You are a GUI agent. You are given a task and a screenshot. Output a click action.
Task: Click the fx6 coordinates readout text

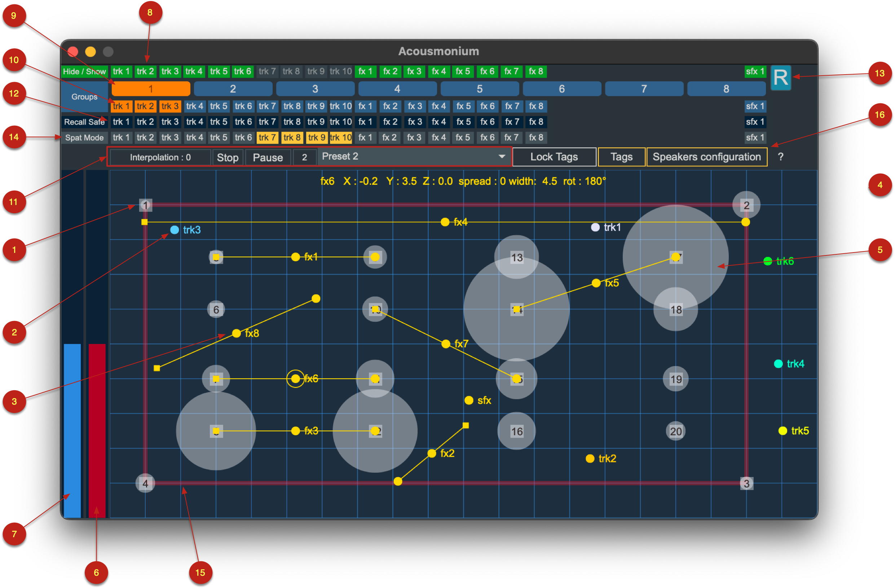click(x=463, y=182)
